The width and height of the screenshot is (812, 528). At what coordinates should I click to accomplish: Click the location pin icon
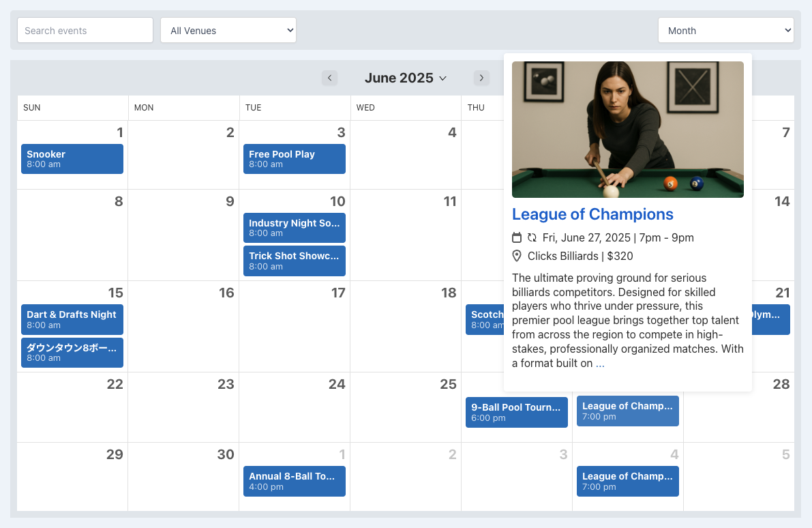click(517, 256)
